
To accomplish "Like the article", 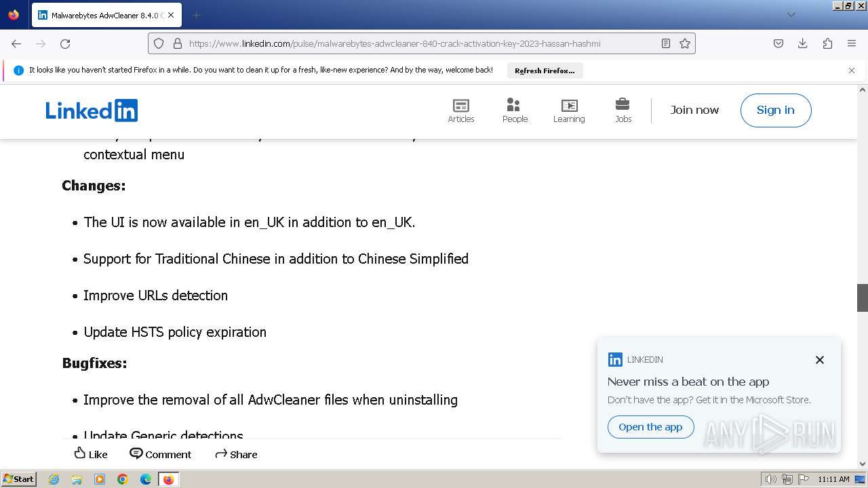I will point(90,454).
